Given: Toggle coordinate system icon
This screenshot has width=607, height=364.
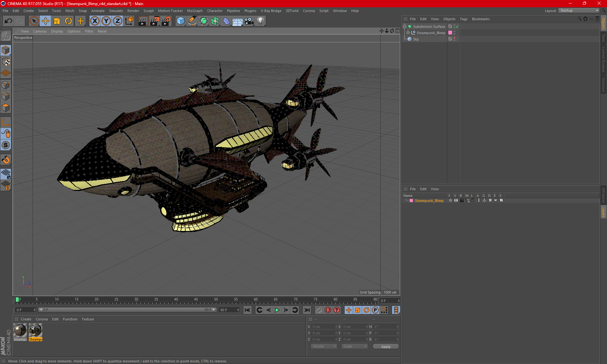Looking at the screenshot, I should pos(129,21).
